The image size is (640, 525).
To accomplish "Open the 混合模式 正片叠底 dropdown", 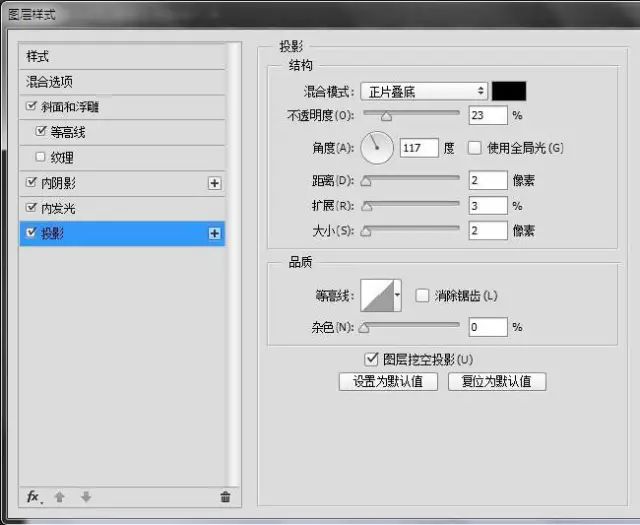I will point(424,91).
